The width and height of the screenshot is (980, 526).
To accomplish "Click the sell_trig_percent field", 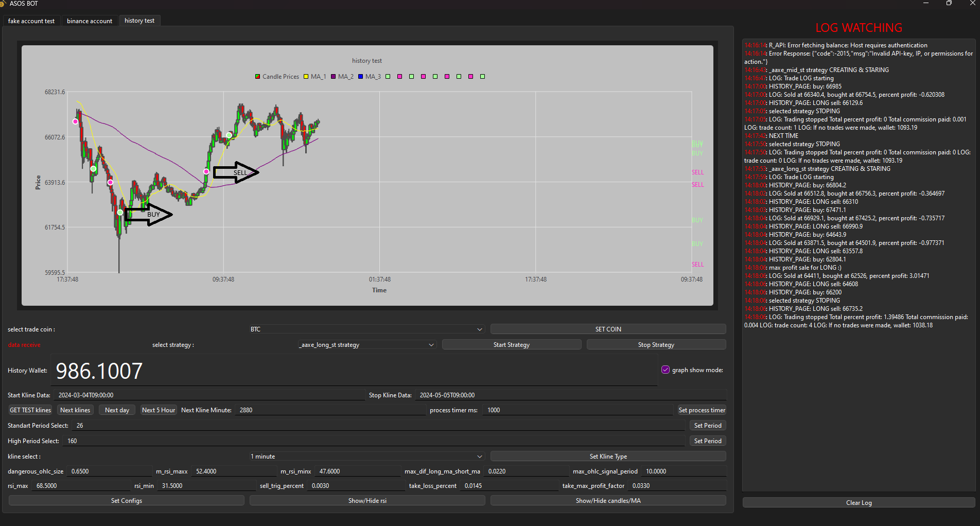I will [356, 486].
